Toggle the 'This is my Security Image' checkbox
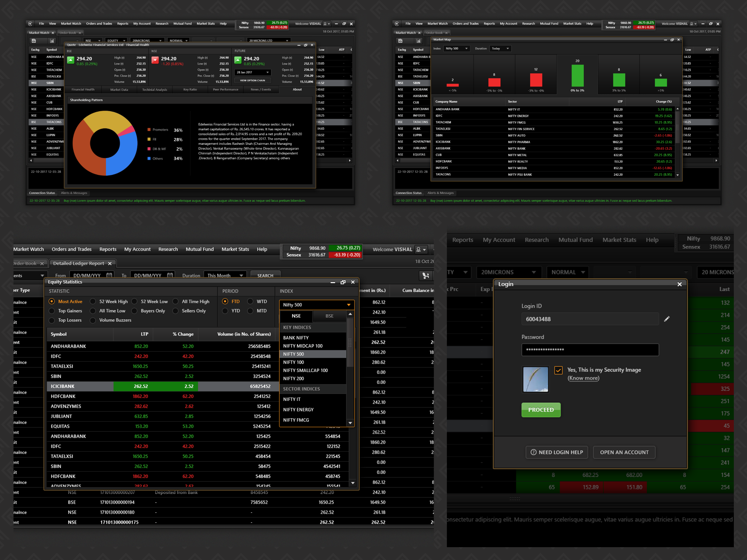Viewport: 747px width, 560px height. point(558,370)
